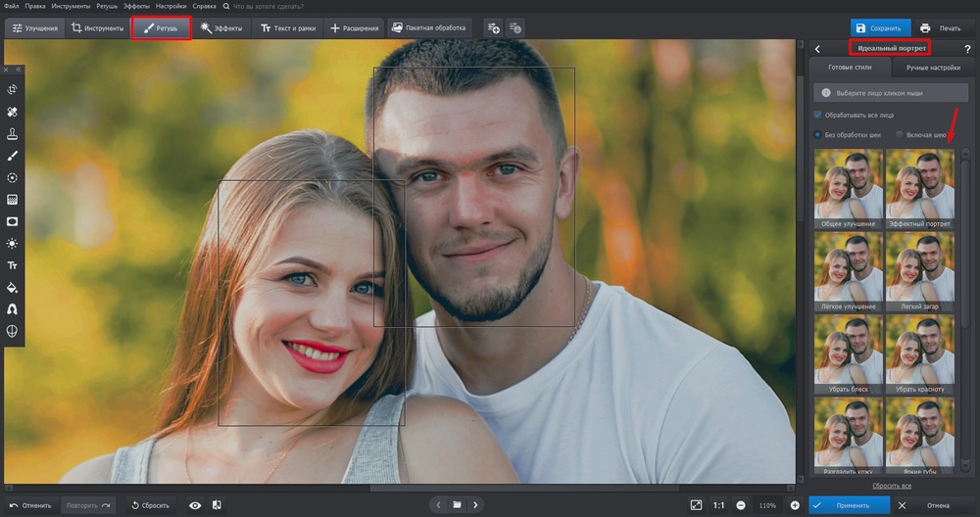Image resolution: width=980 pixels, height=517 pixels.
Task: Open help question mark in portrait panel
Action: coord(967,49)
